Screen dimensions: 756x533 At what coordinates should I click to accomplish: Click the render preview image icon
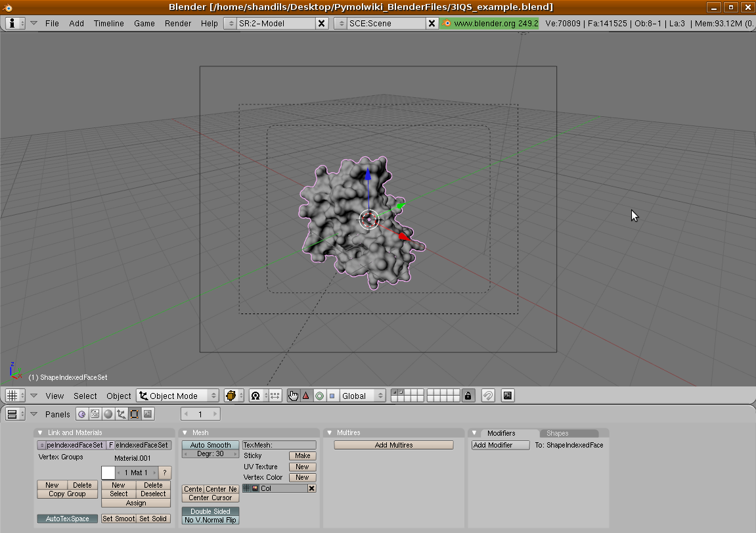point(508,396)
